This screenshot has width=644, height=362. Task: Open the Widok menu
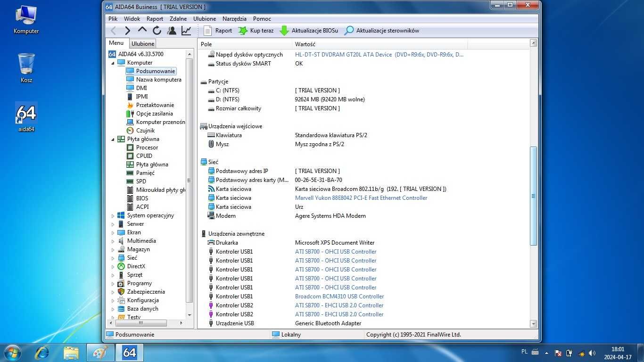pos(132,19)
